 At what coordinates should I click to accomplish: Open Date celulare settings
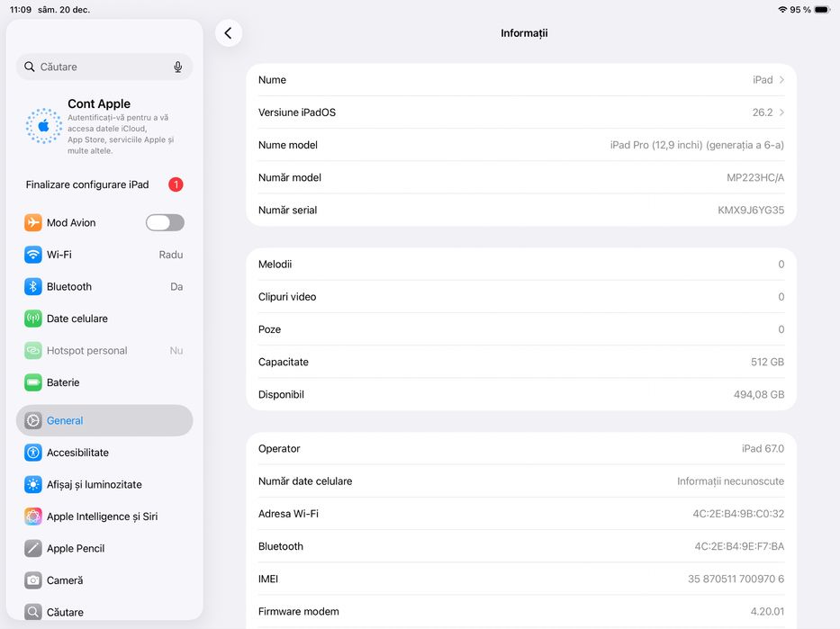104,319
